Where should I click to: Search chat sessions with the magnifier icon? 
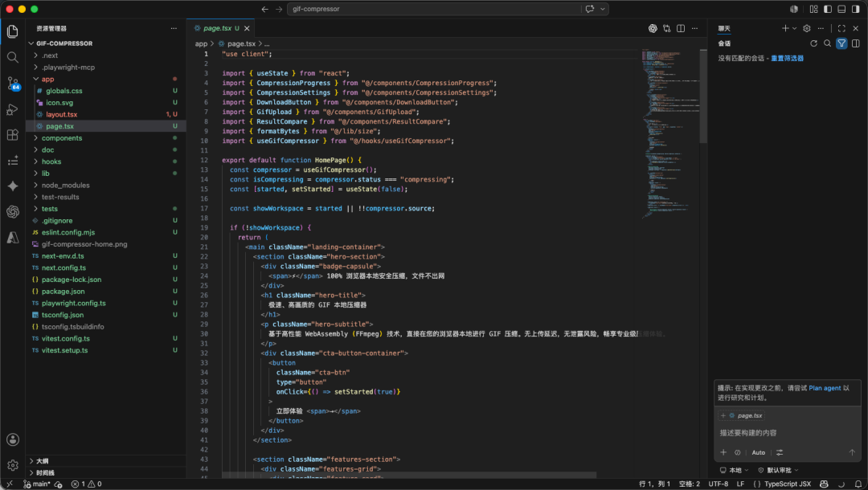pos(827,43)
